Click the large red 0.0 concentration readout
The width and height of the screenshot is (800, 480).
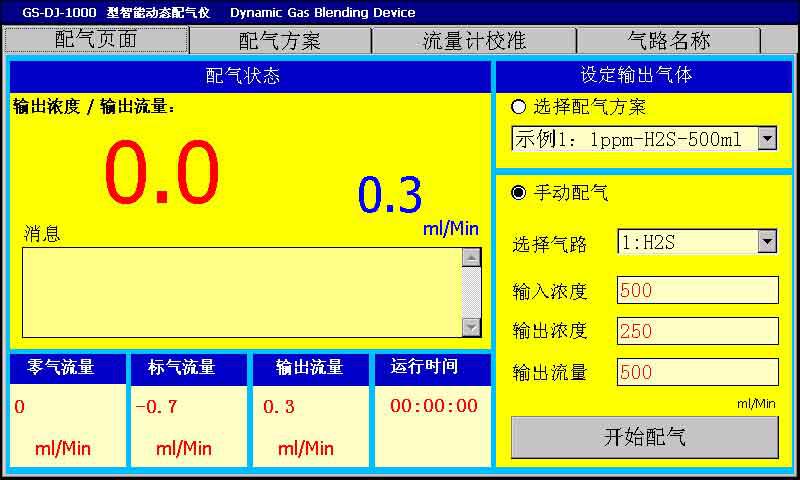(161, 174)
